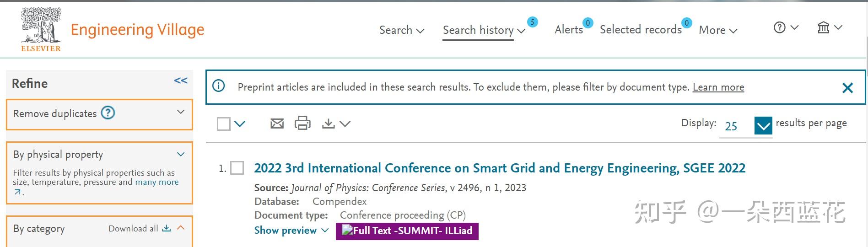Click the Remove duplicates help icon

click(108, 113)
